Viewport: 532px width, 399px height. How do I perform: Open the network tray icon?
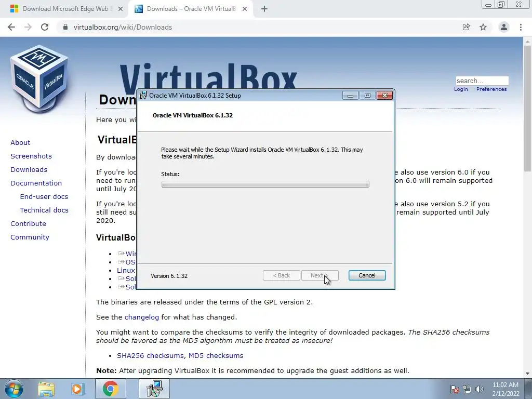[x=467, y=389]
